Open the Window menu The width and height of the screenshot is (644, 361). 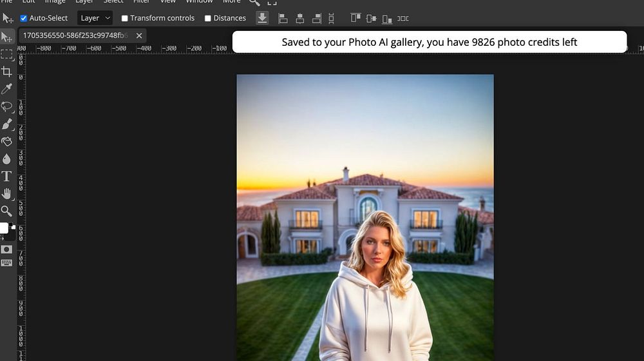(199, 2)
